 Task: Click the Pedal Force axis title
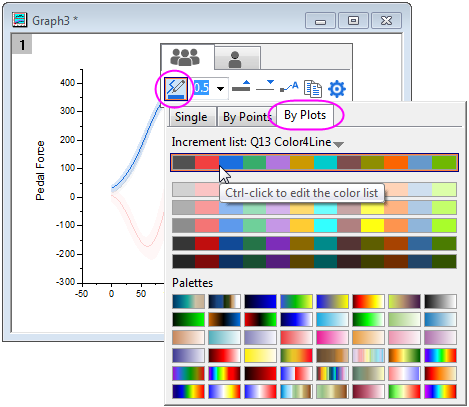(x=40, y=170)
